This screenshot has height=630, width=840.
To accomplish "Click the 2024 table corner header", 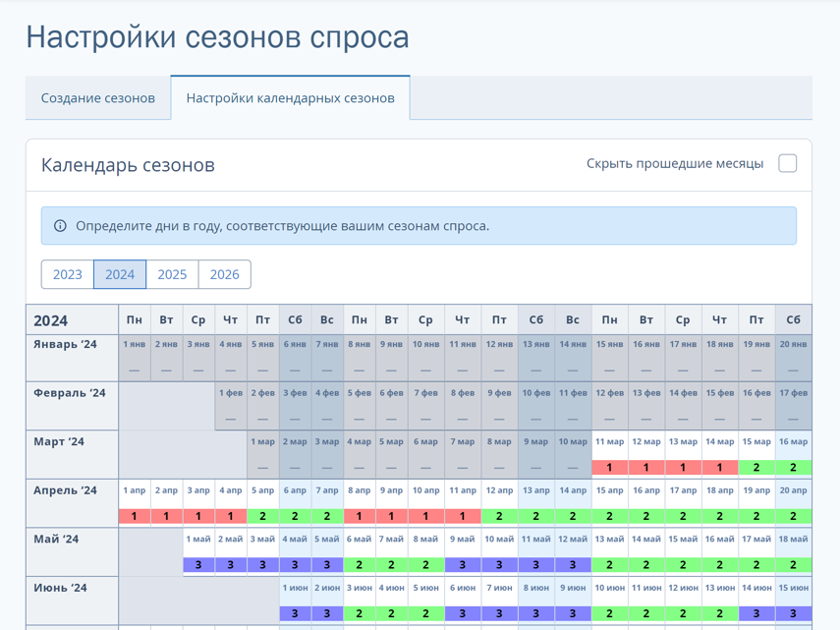I will [x=73, y=320].
